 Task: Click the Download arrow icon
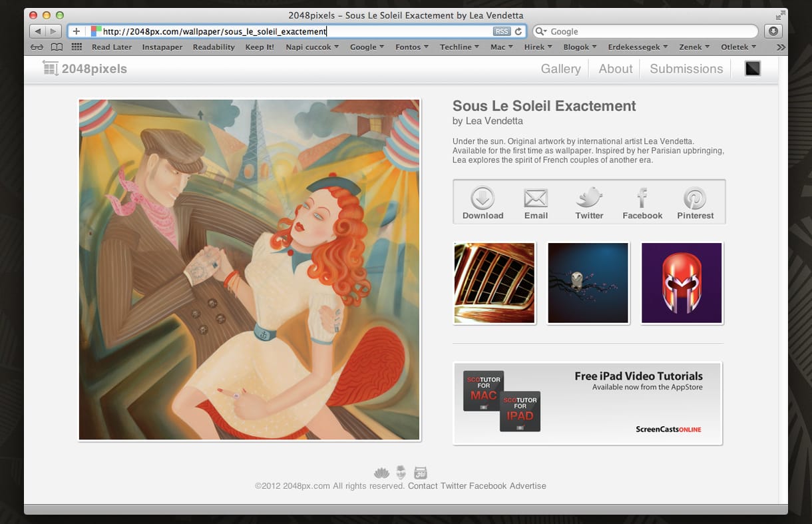(483, 198)
